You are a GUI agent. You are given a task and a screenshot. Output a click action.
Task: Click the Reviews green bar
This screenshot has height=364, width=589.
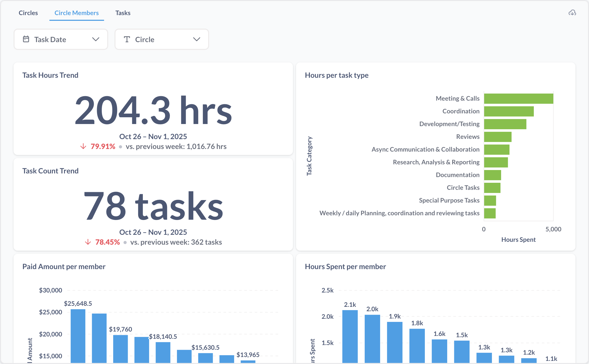(x=498, y=137)
